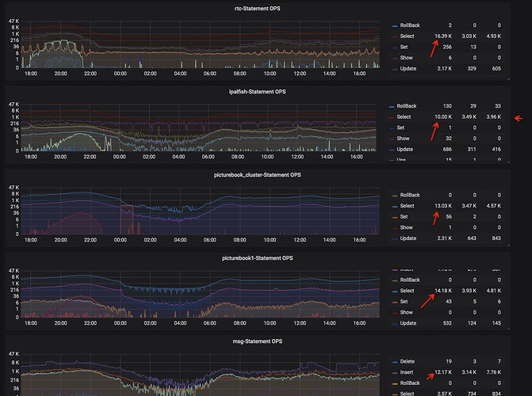Click the 3.03 K value in rtc Select row
Screen dimensions: 532x396
[x=469, y=36]
